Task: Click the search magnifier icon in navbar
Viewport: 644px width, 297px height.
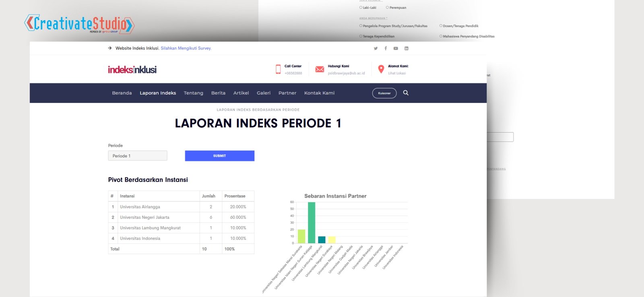Action: coord(406,93)
